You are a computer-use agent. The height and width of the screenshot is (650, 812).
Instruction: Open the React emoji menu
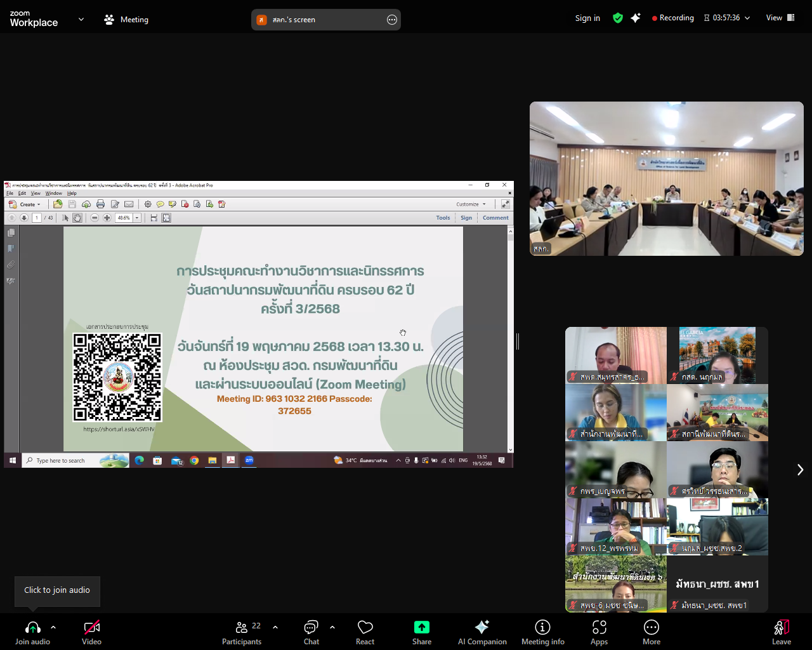365,628
